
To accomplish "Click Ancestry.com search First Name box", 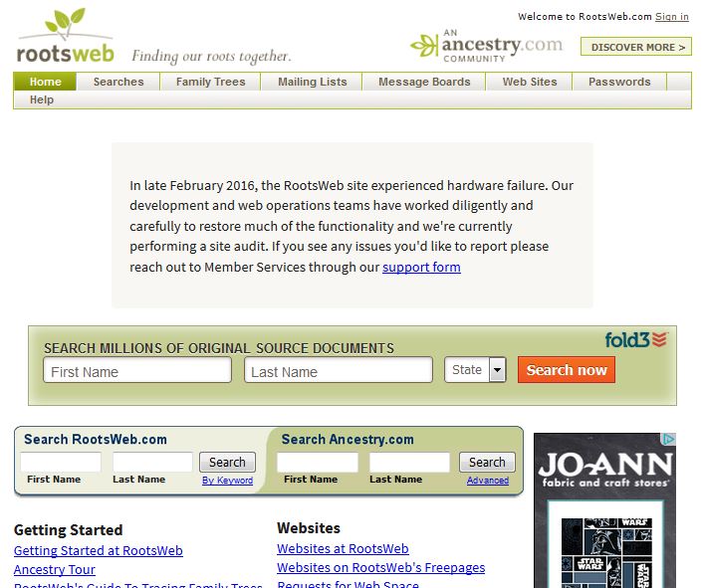I will [318, 462].
